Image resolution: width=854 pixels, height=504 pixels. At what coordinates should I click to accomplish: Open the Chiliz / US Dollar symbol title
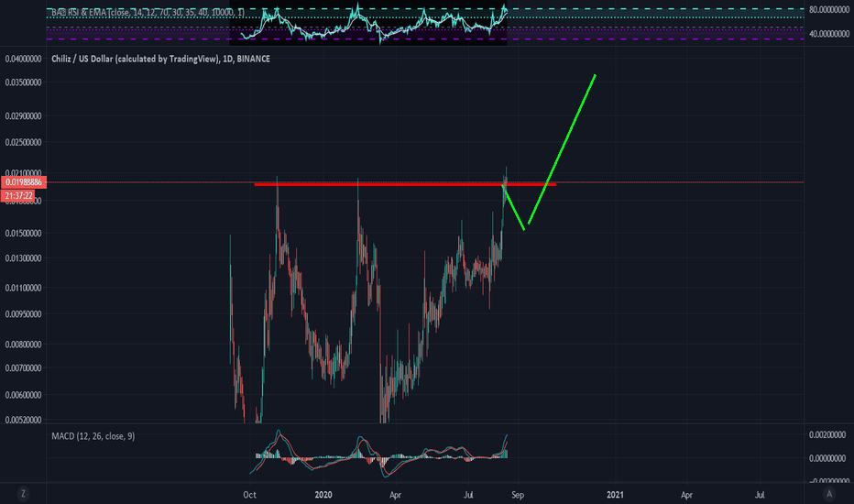(x=160, y=59)
